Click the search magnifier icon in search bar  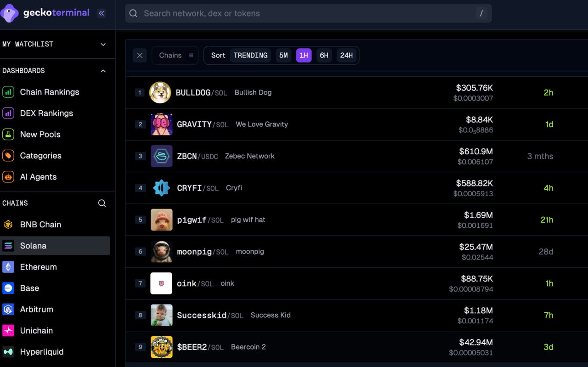133,13
